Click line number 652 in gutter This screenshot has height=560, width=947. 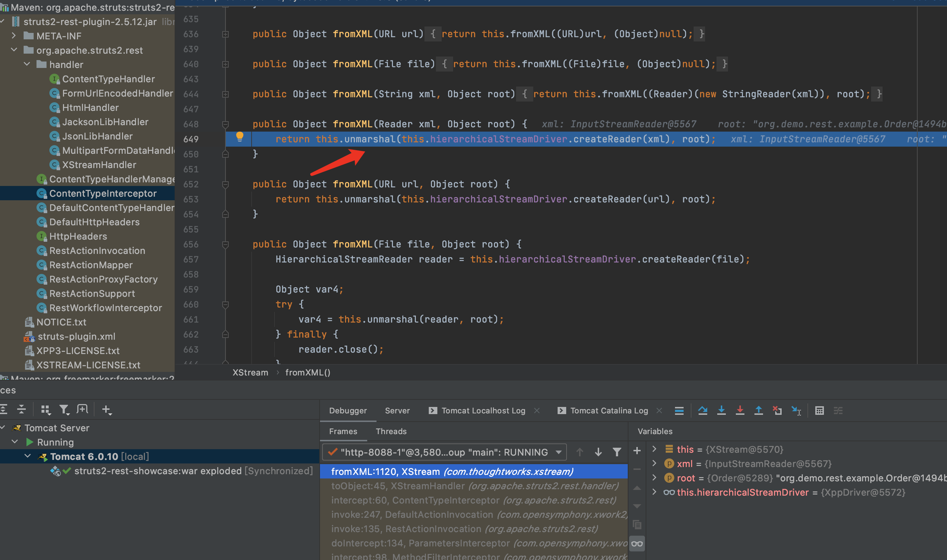tap(191, 184)
